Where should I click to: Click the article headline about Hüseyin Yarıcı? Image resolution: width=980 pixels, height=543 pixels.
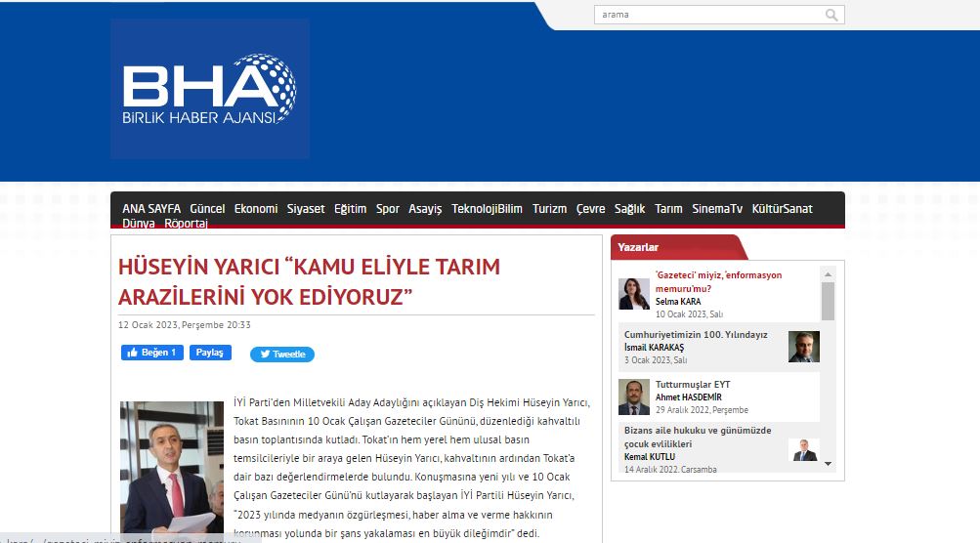(310, 282)
